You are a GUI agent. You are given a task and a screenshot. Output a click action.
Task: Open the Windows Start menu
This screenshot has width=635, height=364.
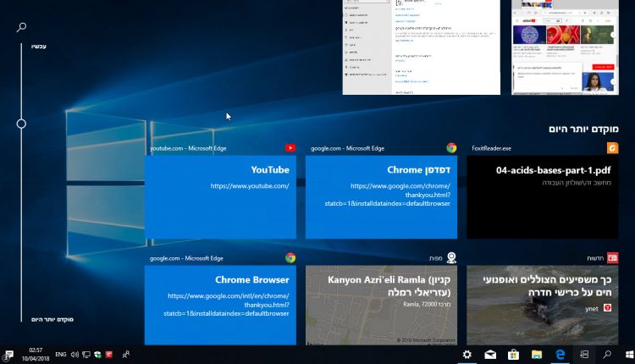[629, 355]
